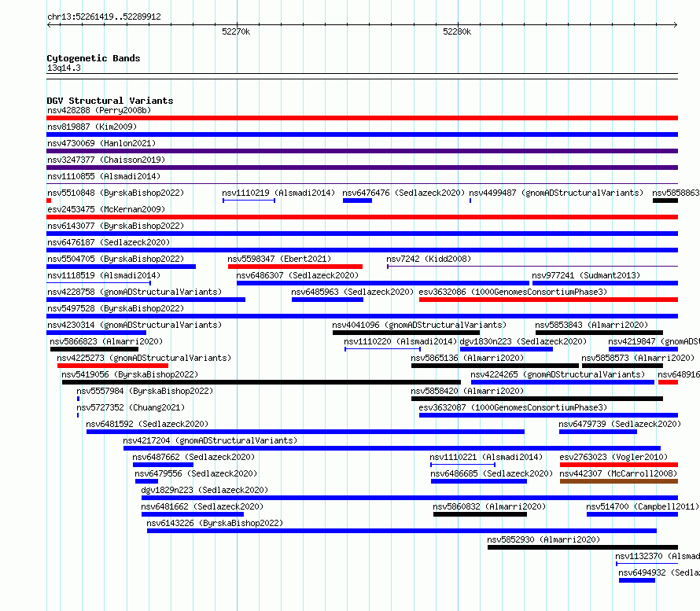Click the 52270k ruler position label

(x=236, y=31)
